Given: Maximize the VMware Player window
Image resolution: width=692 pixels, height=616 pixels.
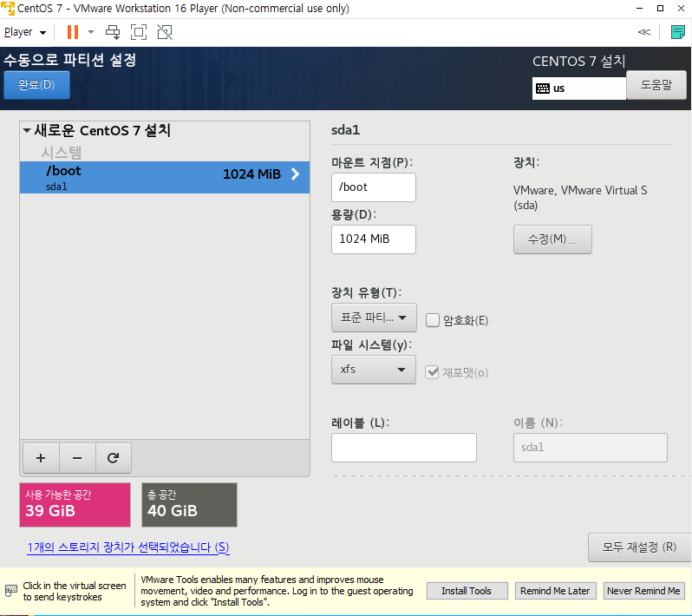Looking at the screenshot, I should pyautogui.click(x=660, y=9).
